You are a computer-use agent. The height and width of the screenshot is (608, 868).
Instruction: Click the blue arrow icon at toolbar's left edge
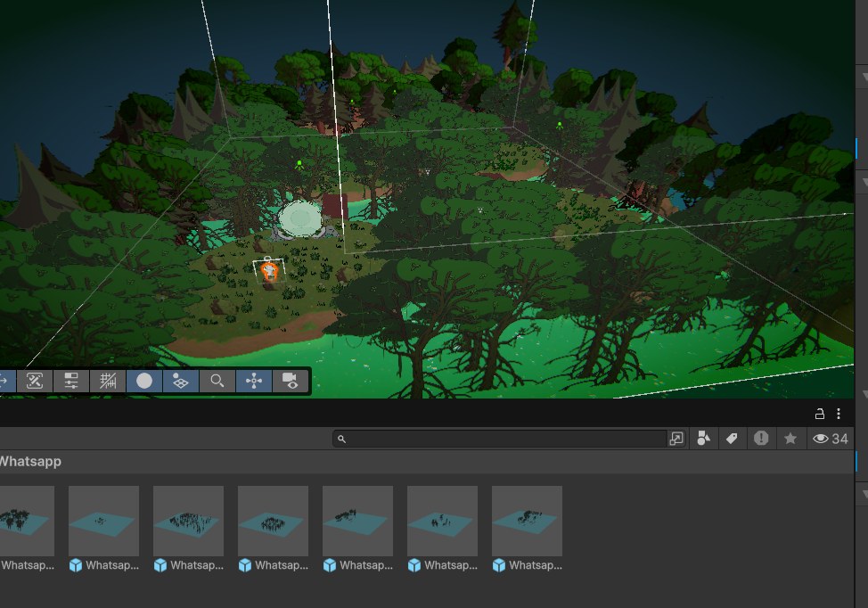point(6,381)
